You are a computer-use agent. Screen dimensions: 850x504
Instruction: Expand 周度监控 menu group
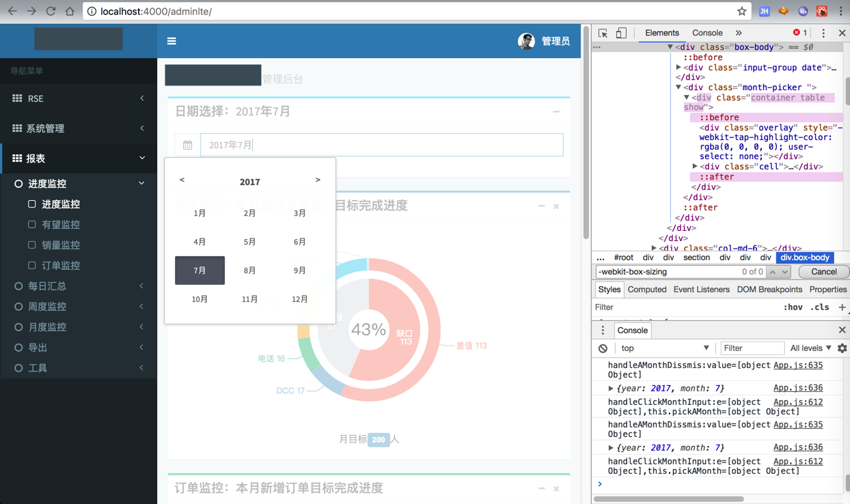coord(79,307)
